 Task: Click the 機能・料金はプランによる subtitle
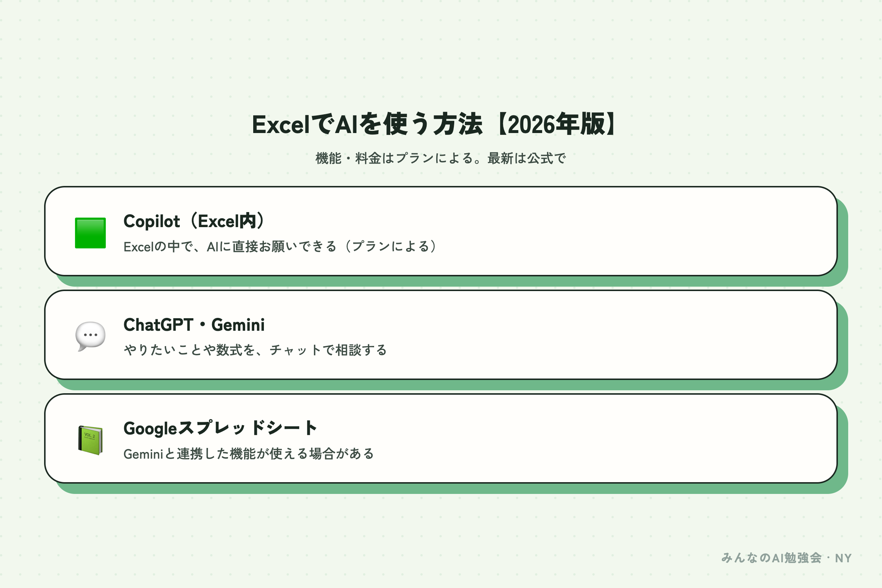[441, 158]
